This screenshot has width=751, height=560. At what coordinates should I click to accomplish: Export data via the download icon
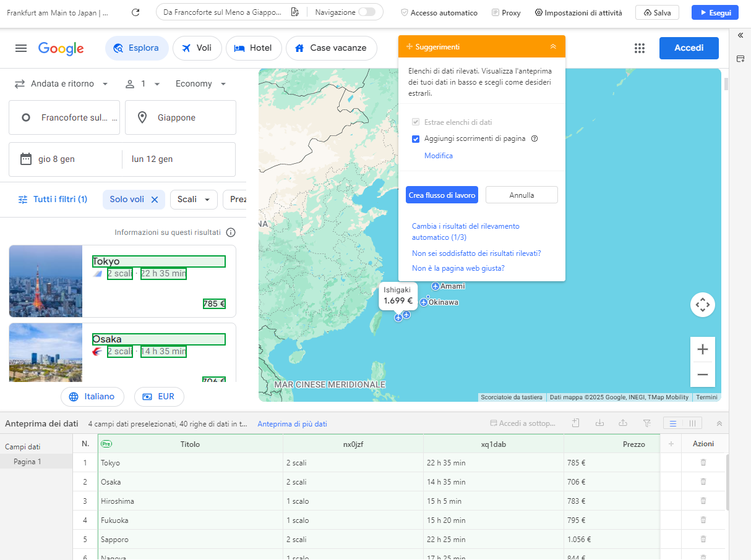599,423
